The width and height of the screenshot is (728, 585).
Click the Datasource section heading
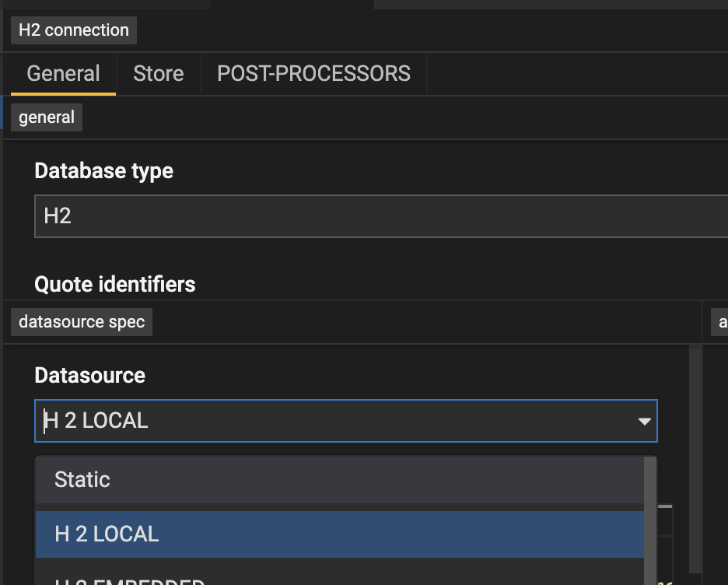click(89, 375)
